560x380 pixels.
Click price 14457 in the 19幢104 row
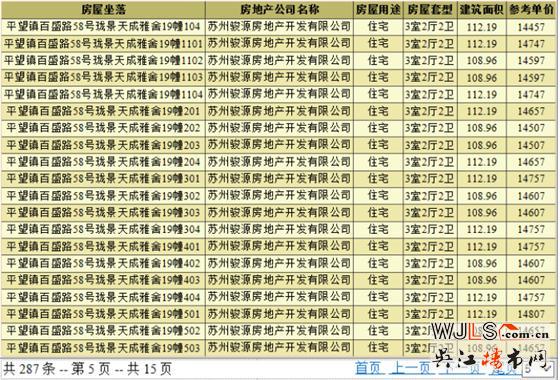[531, 27]
